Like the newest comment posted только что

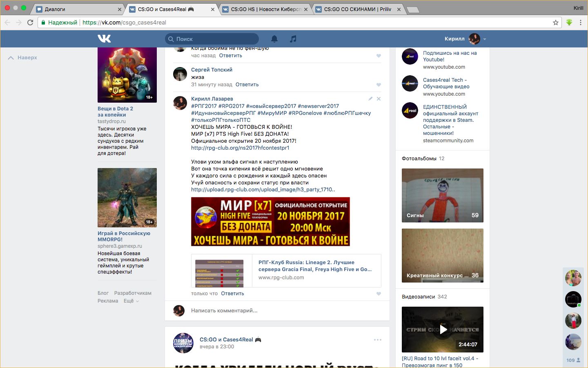(379, 294)
